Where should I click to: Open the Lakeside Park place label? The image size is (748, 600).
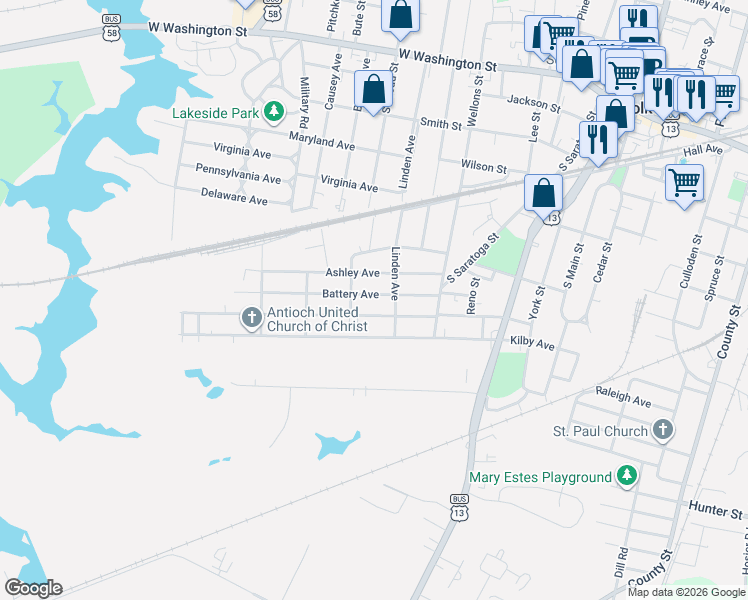pos(216,114)
